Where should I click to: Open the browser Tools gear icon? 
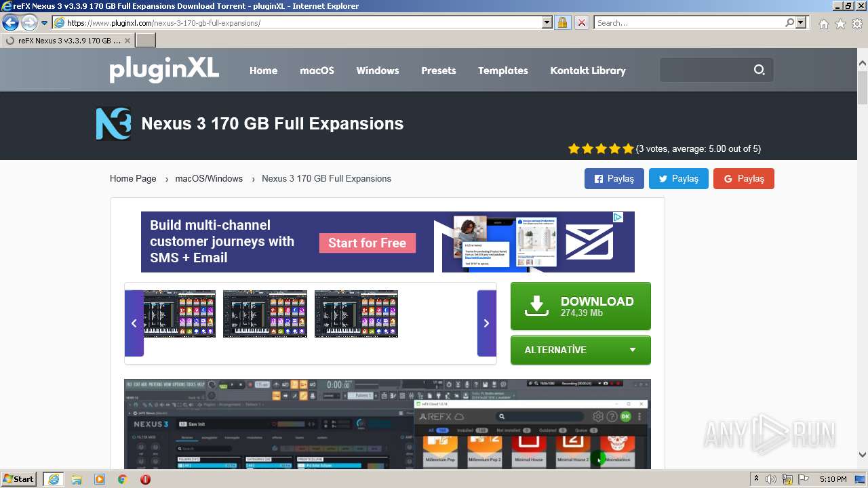point(857,24)
